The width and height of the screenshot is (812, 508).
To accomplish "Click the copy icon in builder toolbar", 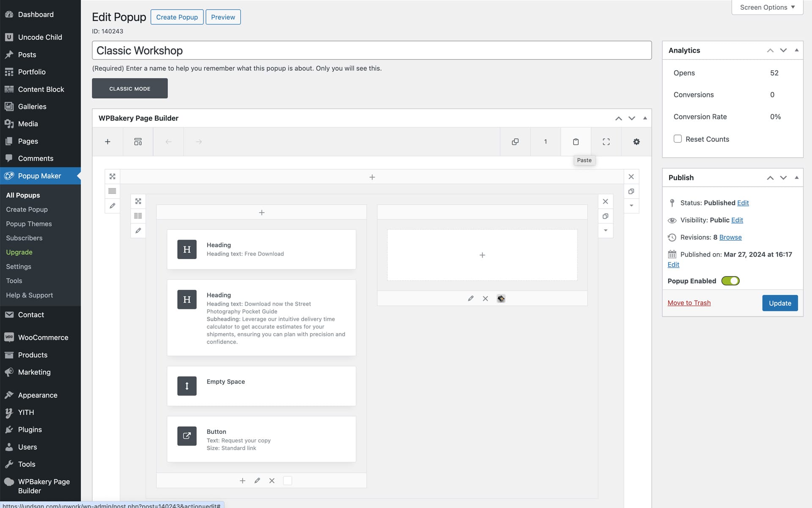I will pos(515,142).
